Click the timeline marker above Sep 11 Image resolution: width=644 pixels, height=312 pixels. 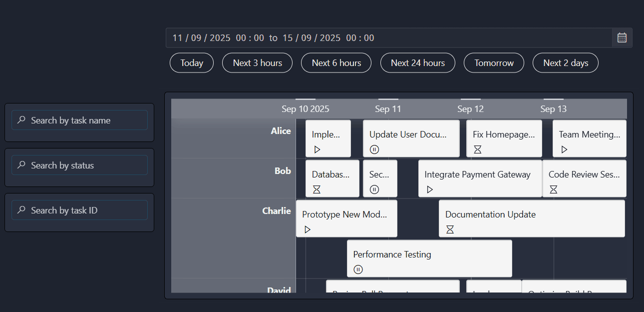388,99
